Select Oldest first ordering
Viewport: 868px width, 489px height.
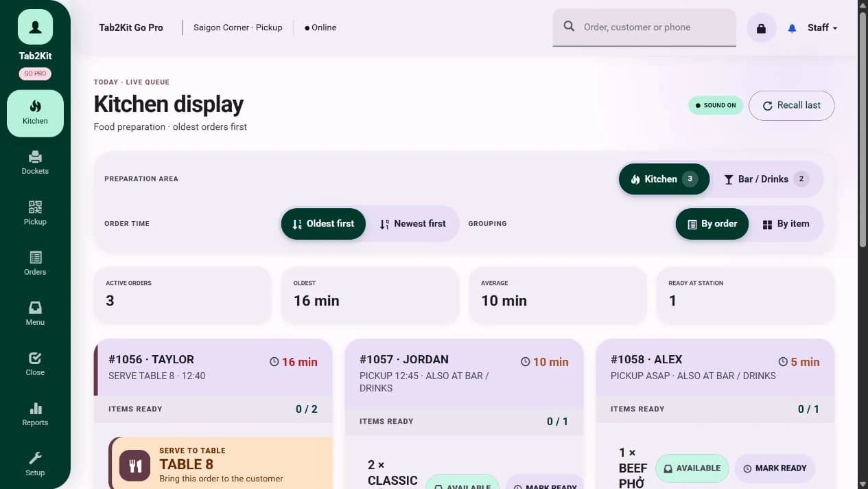coord(323,224)
